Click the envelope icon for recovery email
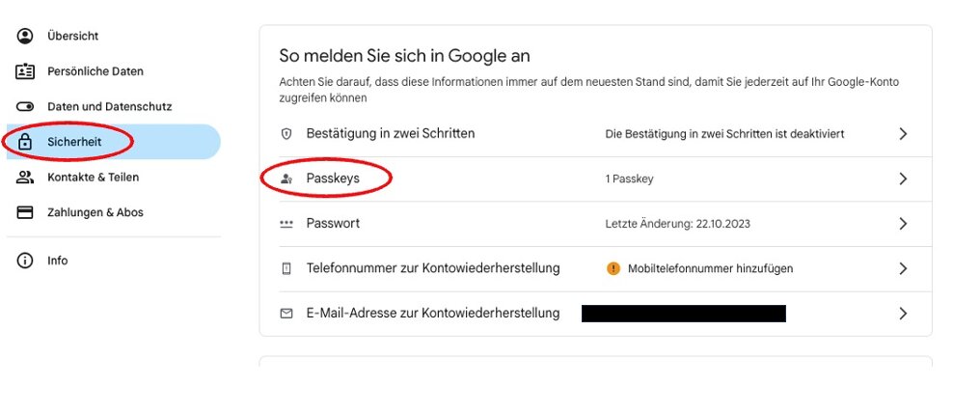Viewport: 980px width, 413px height. (x=286, y=314)
